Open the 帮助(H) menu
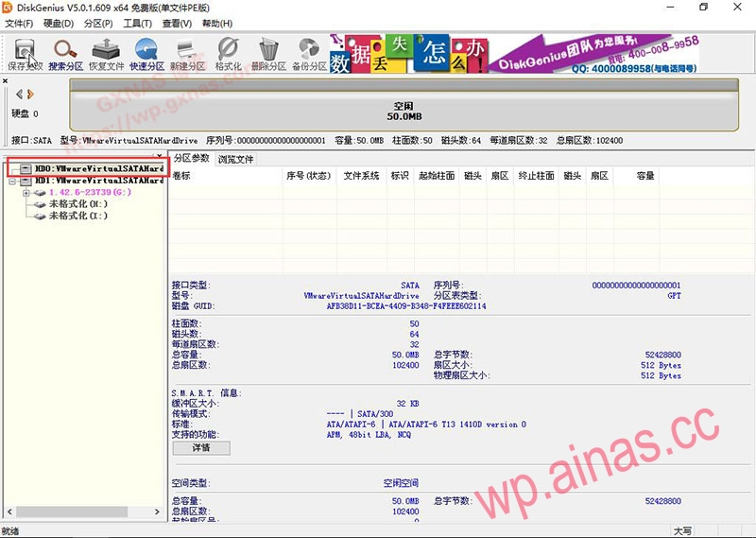756x538 pixels. pos(217,23)
